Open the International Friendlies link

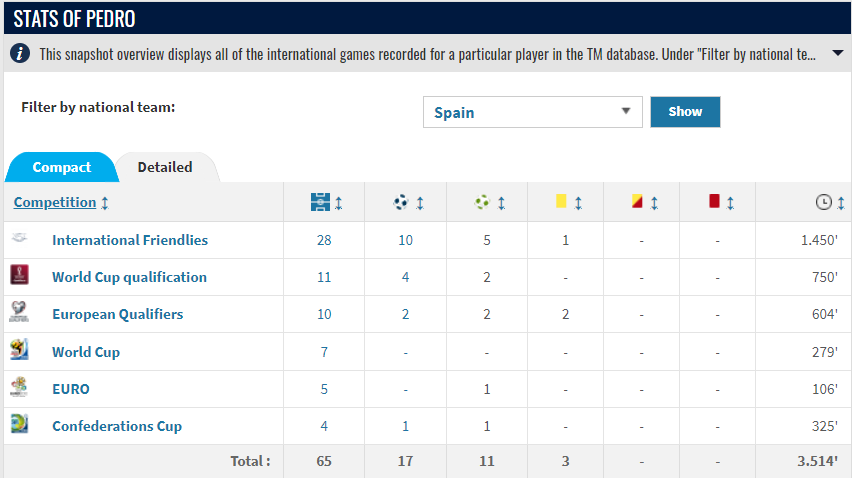tap(130, 240)
